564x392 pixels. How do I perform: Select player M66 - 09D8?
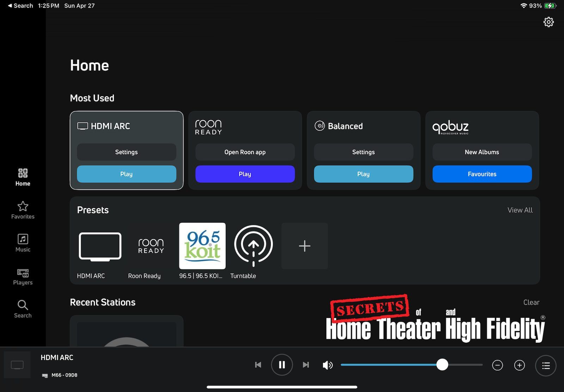[x=60, y=375]
